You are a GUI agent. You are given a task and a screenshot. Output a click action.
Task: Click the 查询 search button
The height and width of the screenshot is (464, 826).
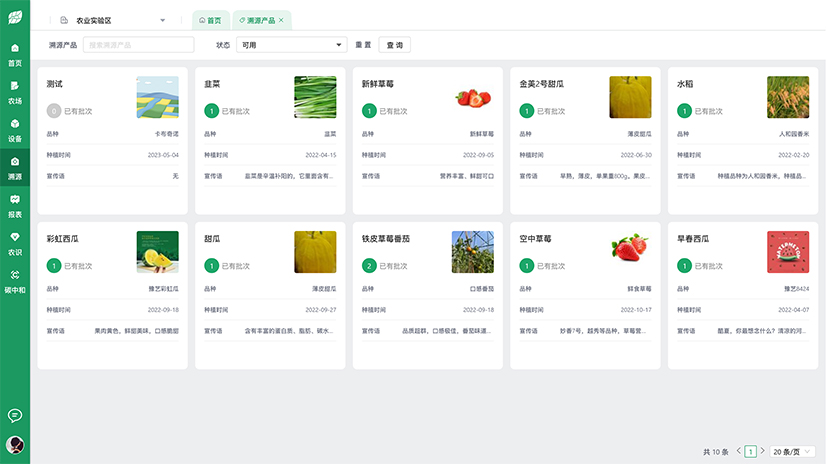[394, 45]
